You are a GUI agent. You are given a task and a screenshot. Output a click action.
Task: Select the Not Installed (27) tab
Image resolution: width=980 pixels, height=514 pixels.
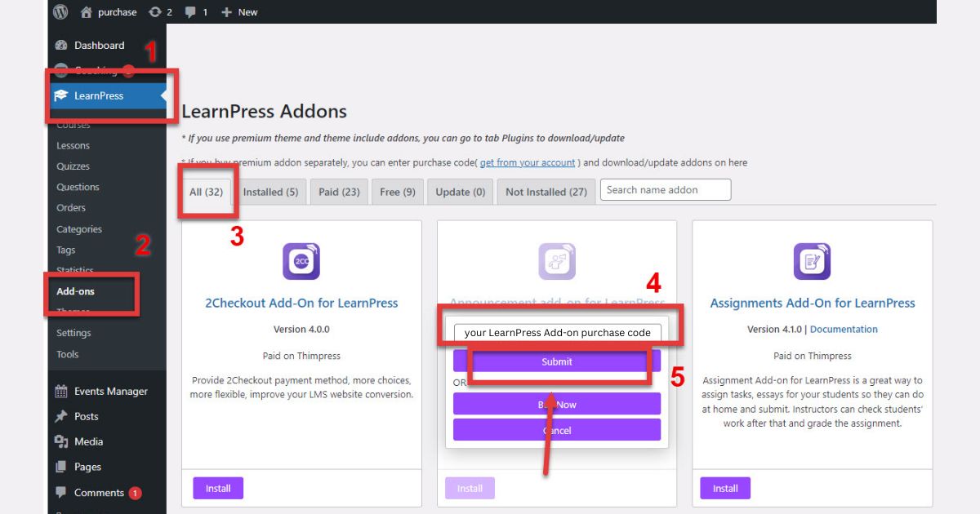546,193
